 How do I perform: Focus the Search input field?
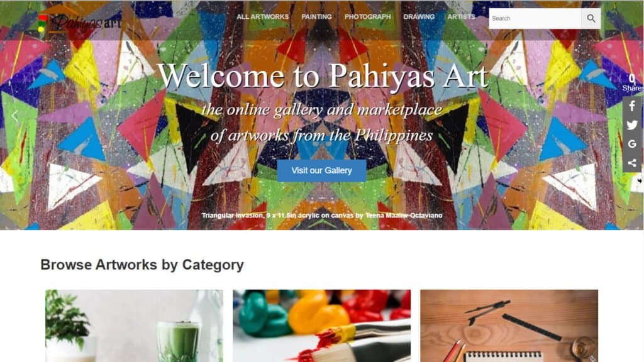point(535,18)
